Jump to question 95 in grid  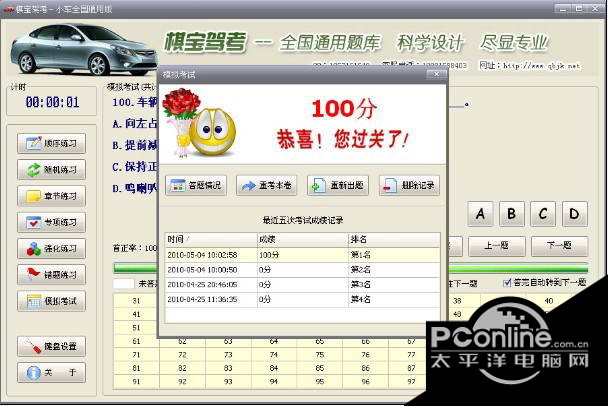pyautogui.click(x=320, y=382)
